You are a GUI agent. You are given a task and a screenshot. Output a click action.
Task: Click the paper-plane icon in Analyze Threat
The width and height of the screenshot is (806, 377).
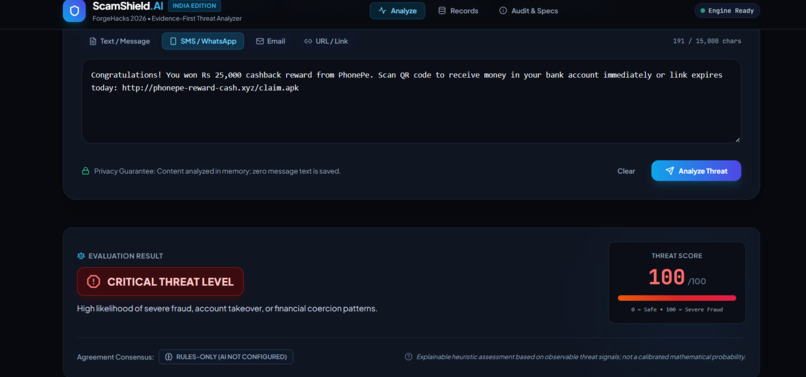[x=669, y=171]
